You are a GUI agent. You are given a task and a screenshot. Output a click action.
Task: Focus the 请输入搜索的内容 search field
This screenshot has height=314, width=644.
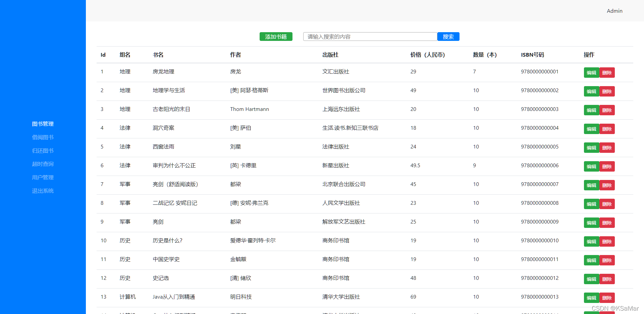370,37
